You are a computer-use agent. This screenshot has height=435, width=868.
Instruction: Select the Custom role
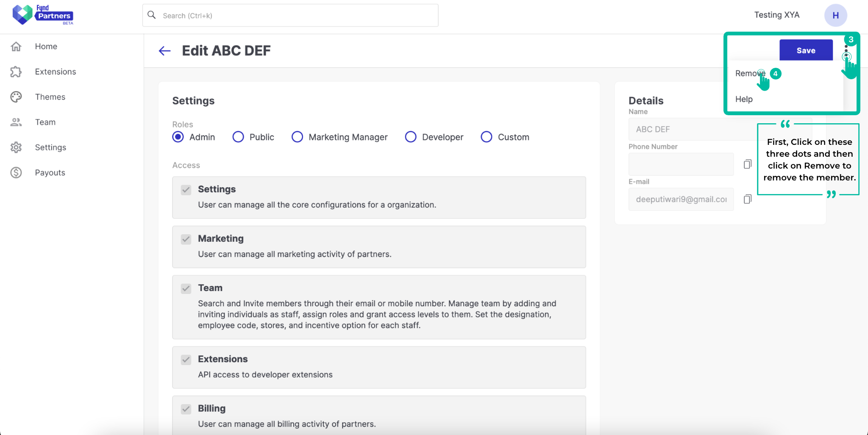pos(487,137)
